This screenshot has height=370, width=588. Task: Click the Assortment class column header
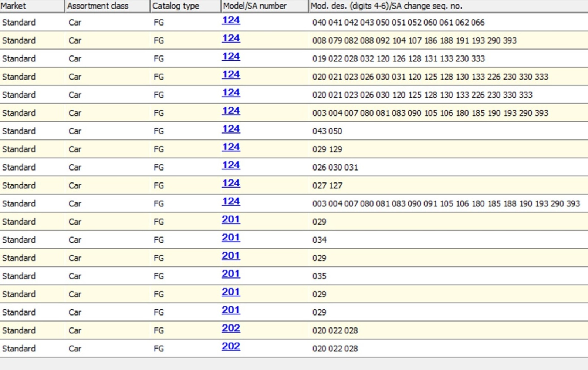pos(108,6)
